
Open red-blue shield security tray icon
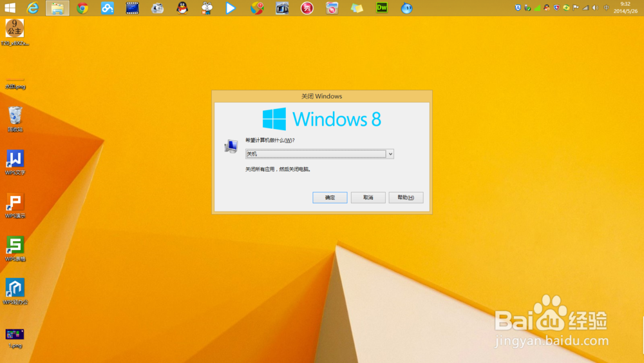[556, 8]
